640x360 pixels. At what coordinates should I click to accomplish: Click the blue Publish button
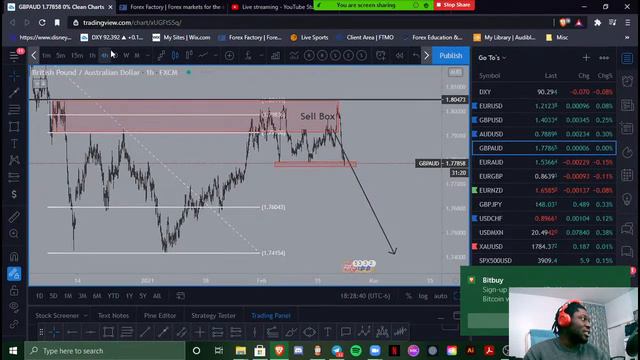451,56
